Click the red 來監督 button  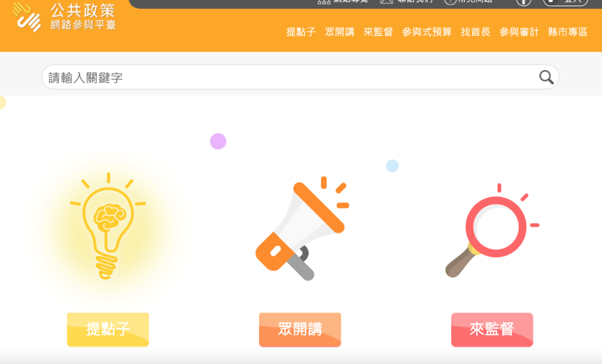492,330
